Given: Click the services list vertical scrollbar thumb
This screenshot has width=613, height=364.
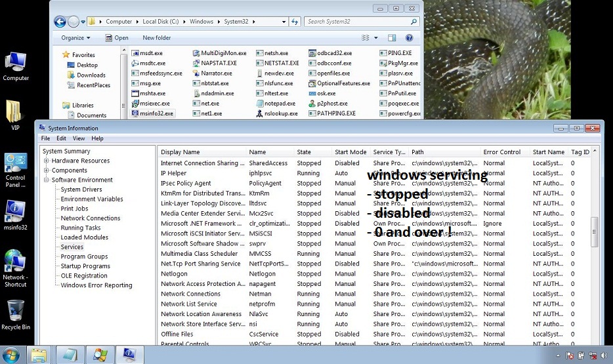Looking at the screenshot, I should pyautogui.click(x=594, y=232).
